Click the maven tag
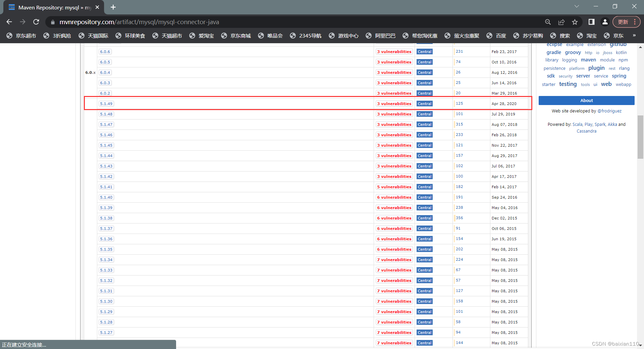The height and width of the screenshot is (349, 644). click(588, 60)
